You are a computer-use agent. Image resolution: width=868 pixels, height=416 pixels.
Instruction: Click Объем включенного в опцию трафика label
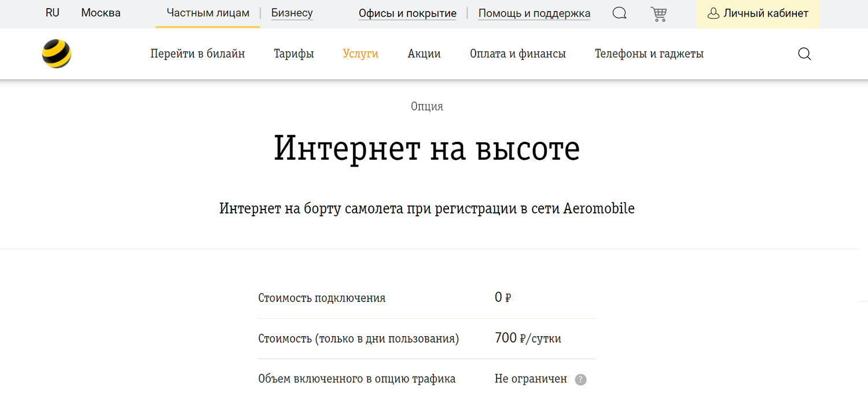click(357, 380)
